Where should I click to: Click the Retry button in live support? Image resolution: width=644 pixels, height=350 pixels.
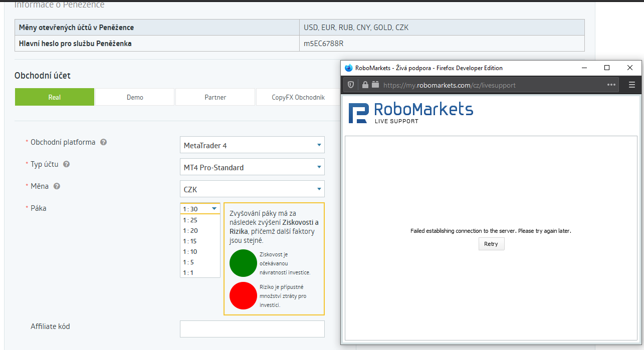click(491, 244)
